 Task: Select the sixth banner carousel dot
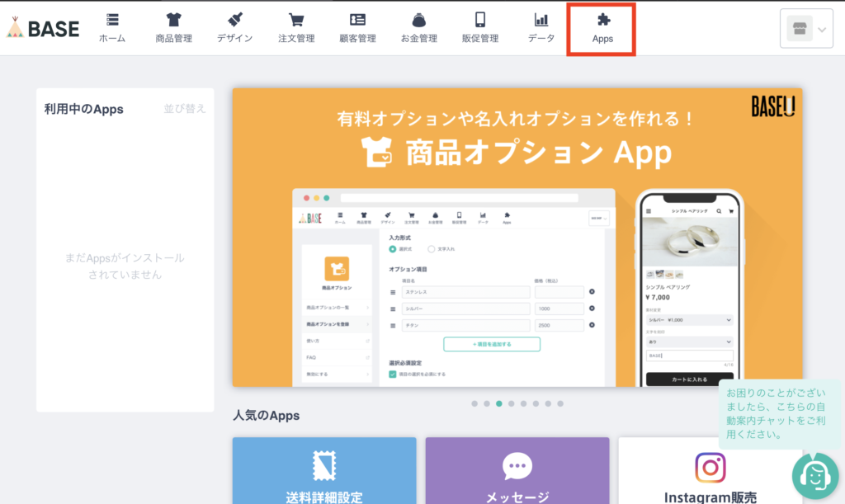536,403
